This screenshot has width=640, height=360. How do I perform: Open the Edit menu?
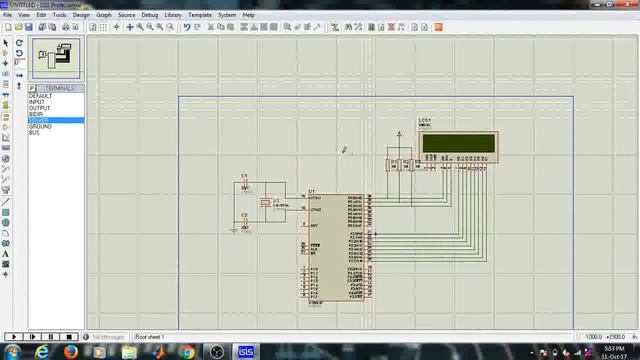click(41, 15)
